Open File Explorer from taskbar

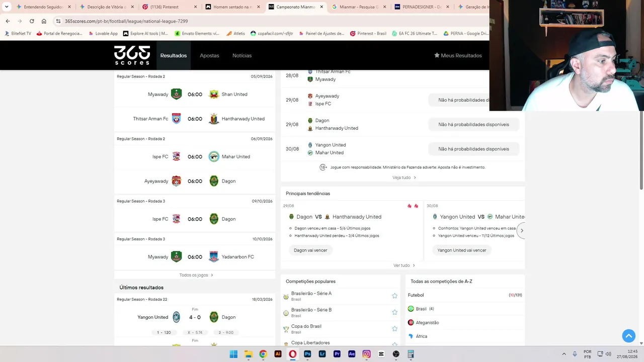coord(248,354)
